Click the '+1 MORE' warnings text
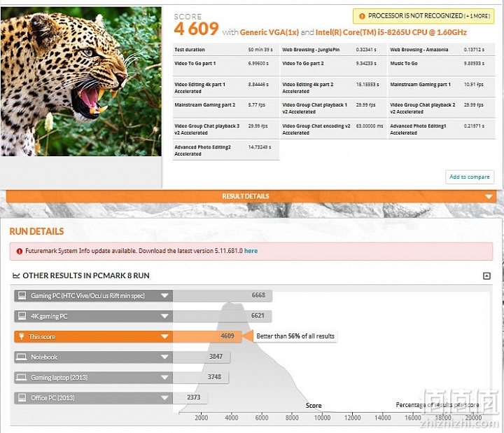The image size is (504, 433). point(477,16)
